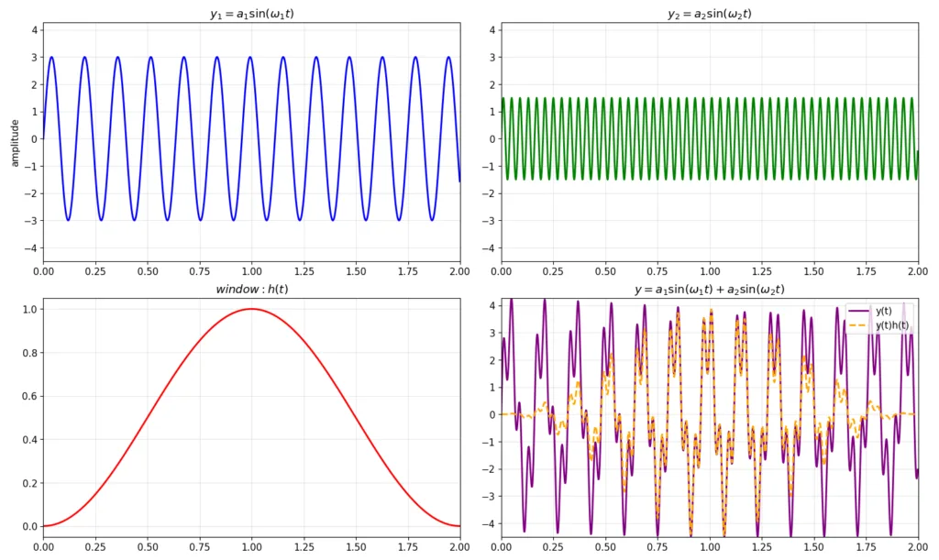Click the 4 y-axis tick of blue plot

pyautogui.click(x=33, y=29)
